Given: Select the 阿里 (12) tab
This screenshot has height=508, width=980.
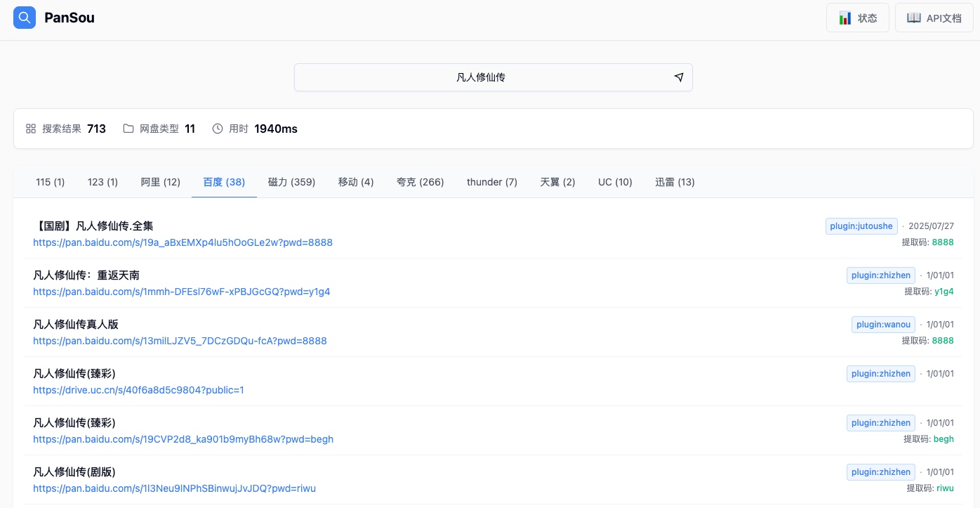Looking at the screenshot, I should (161, 182).
